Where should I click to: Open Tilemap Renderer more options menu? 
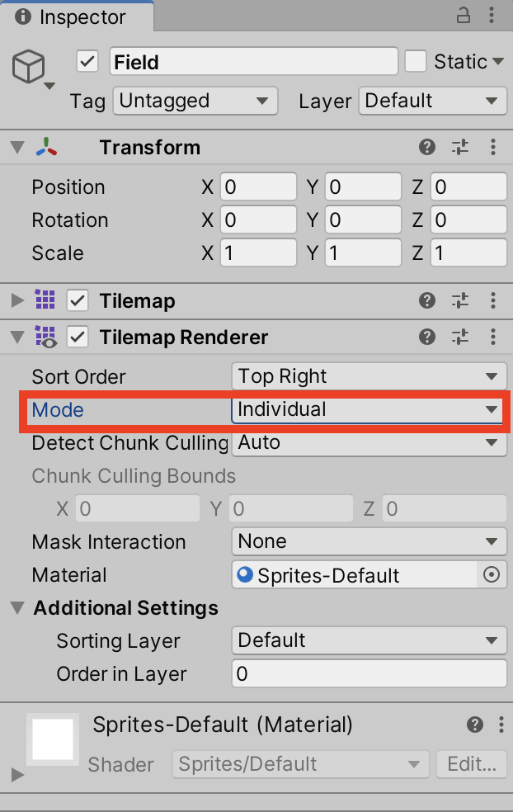click(x=493, y=337)
